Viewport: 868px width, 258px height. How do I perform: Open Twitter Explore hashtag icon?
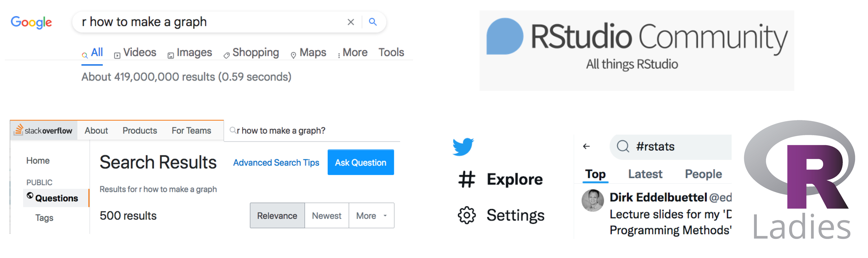click(467, 179)
